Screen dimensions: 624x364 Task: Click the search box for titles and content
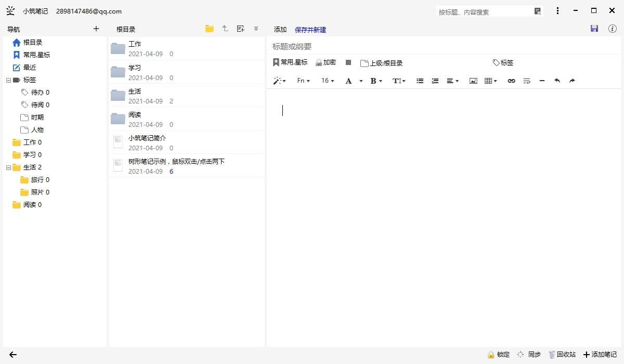click(485, 11)
